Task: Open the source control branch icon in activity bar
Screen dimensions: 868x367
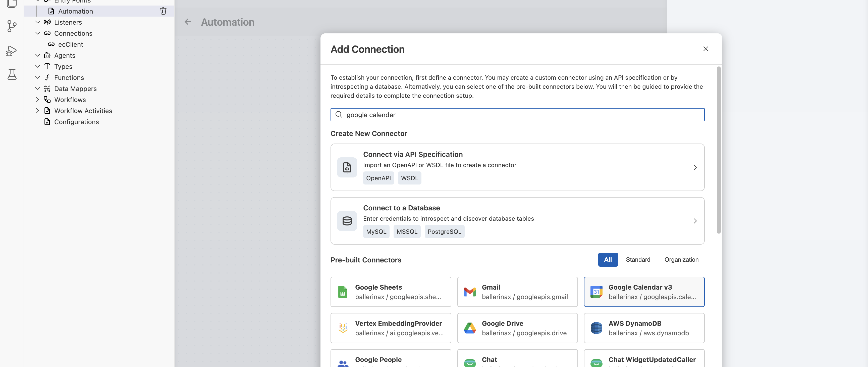Action: coord(12,26)
